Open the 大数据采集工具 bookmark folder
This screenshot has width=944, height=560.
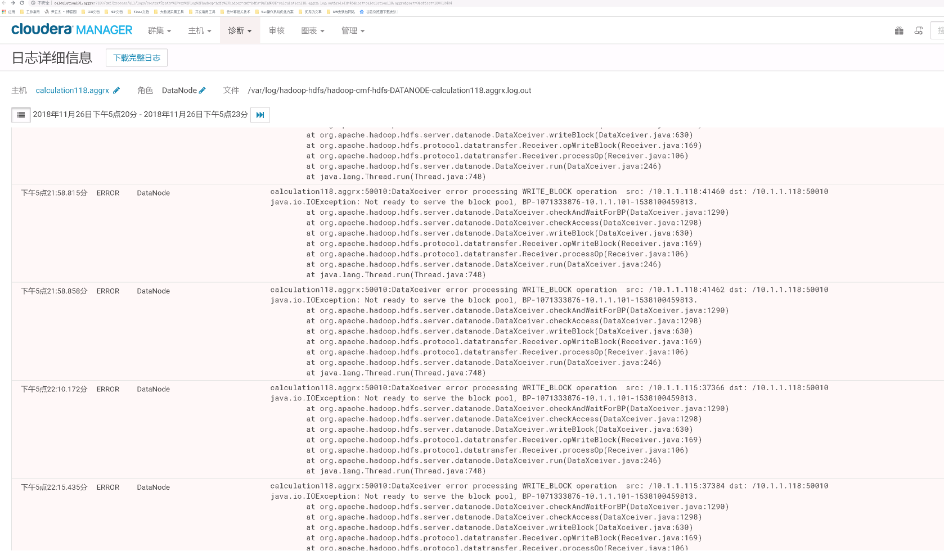(169, 11)
